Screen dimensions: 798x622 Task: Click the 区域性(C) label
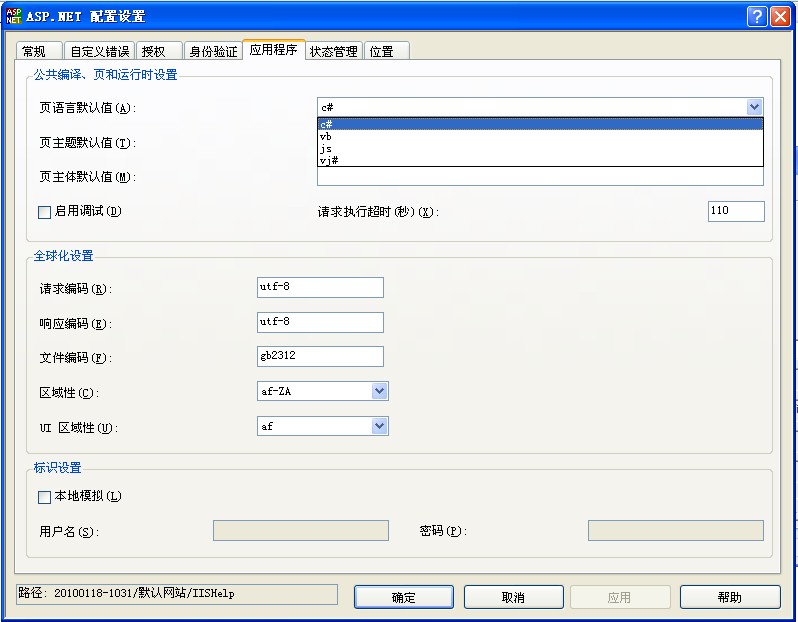(x=69, y=392)
